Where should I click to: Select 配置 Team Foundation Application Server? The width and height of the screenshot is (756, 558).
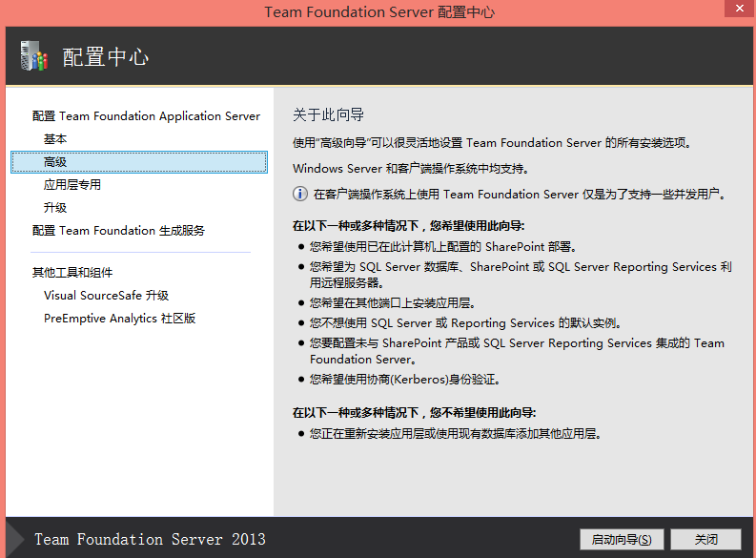[x=146, y=116]
